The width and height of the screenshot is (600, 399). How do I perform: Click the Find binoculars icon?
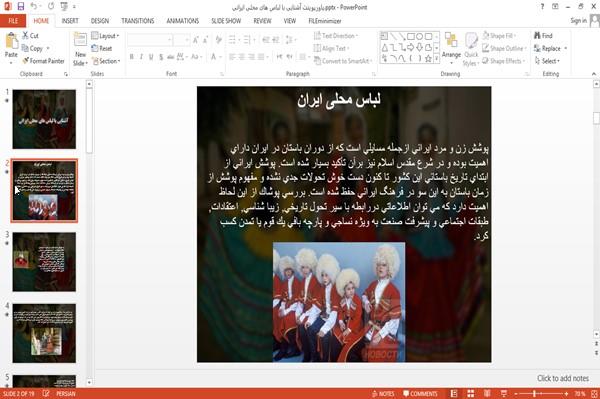[x=537, y=36]
